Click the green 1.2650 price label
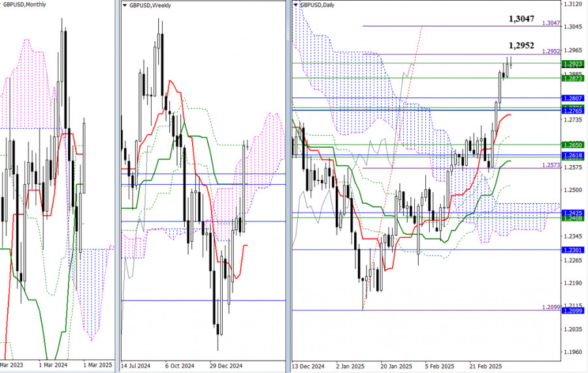 572,145
